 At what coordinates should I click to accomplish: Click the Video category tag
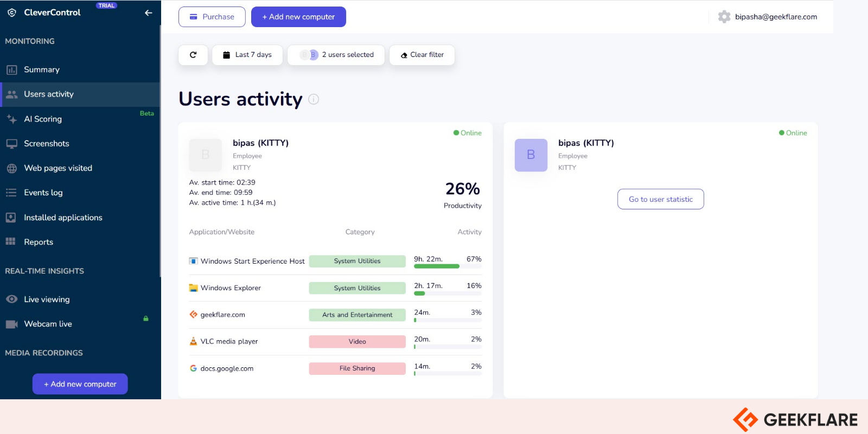point(357,342)
